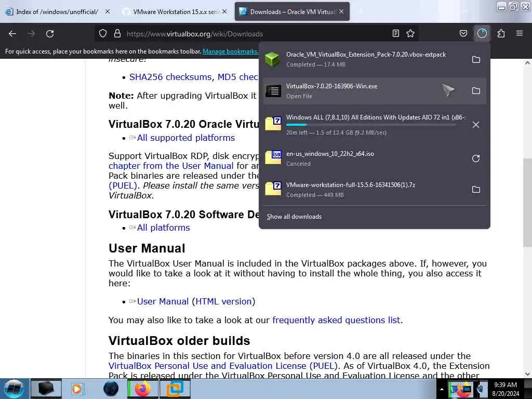Open the VirtualBox-7.0.20-163906-Win.exe file
Viewport: 532px width, 399px height.
pos(375,91)
